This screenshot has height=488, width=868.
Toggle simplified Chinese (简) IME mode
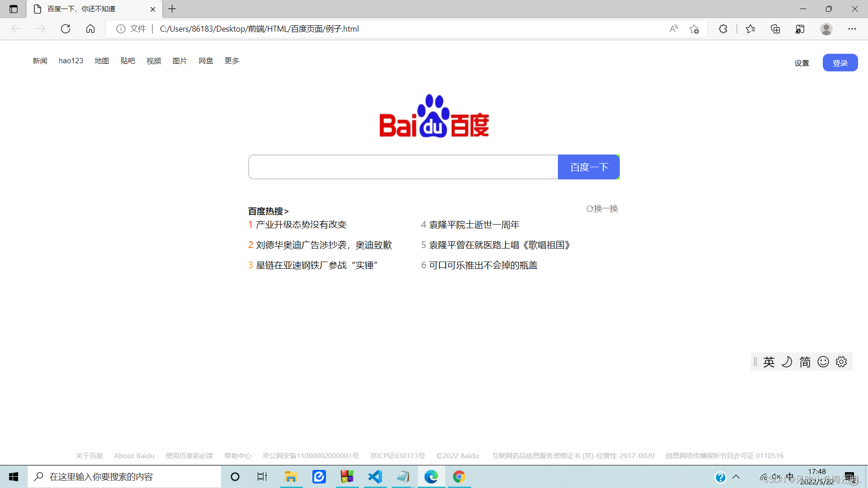coord(805,362)
